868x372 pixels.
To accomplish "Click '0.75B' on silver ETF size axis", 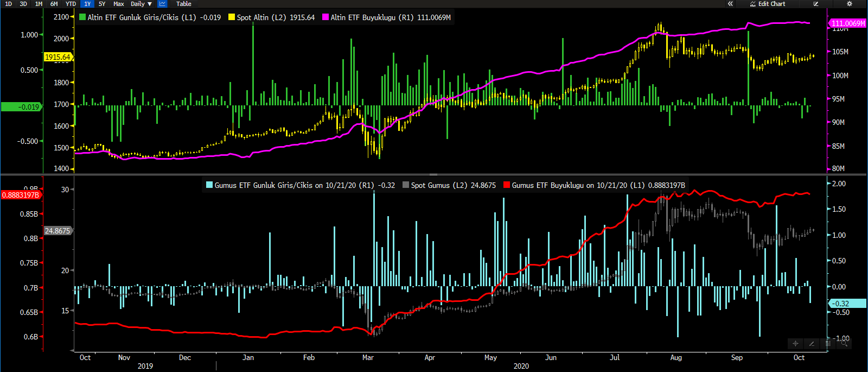I will (29, 263).
